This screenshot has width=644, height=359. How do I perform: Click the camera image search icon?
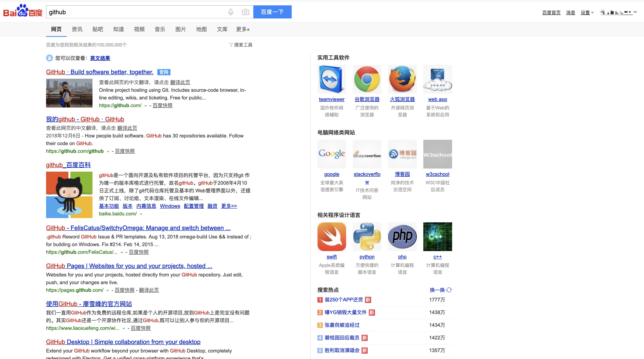(245, 12)
